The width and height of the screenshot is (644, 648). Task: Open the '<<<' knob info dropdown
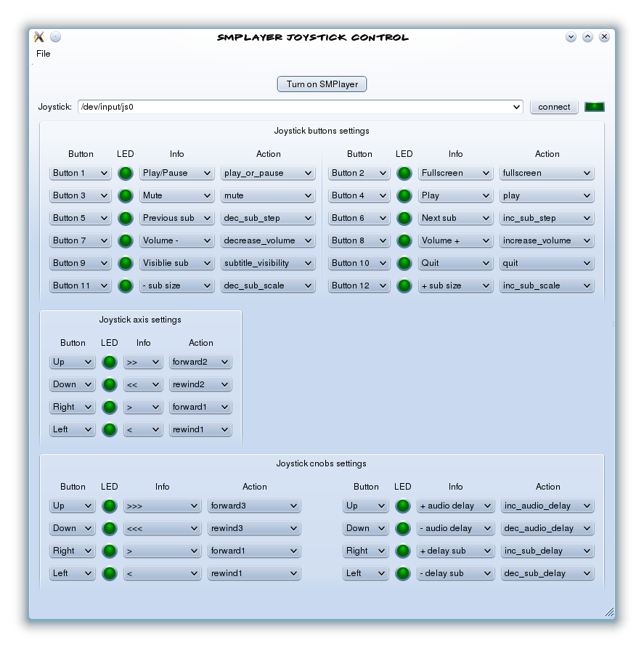point(163,528)
